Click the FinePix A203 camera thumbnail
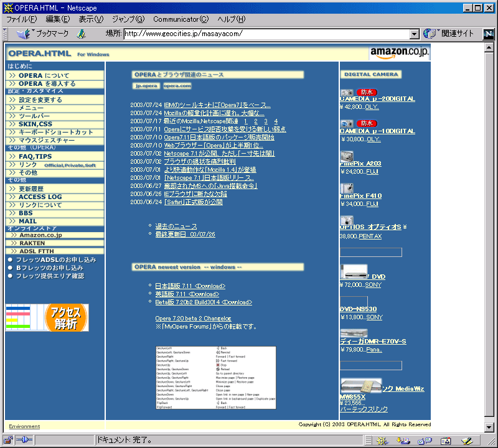498x448 pixels. click(x=347, y=156)
